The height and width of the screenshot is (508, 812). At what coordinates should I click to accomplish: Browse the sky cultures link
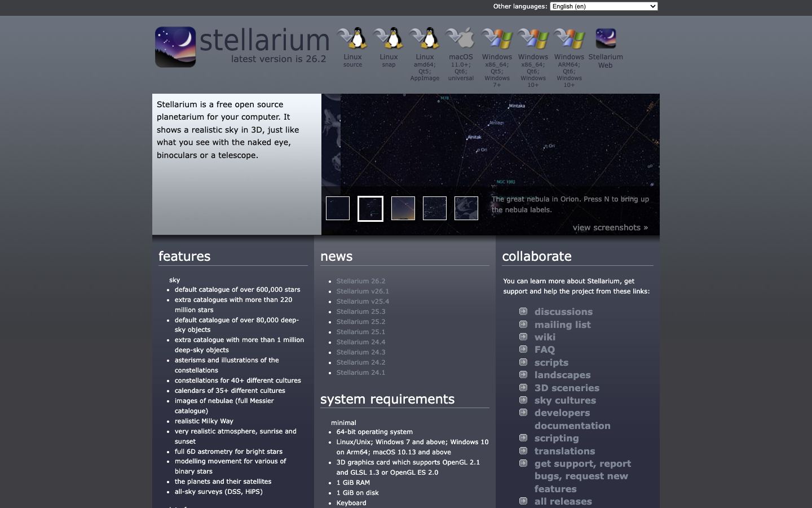[565, 400]
